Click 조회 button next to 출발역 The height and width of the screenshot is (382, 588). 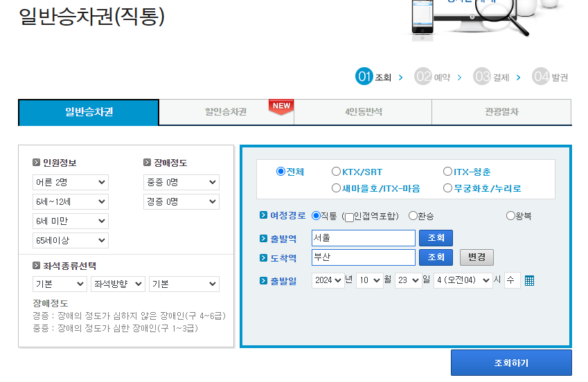coord(436,238)
